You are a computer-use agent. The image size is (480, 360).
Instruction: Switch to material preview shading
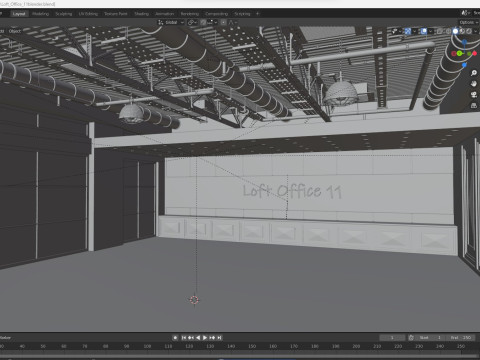click(x=462, y=31)
